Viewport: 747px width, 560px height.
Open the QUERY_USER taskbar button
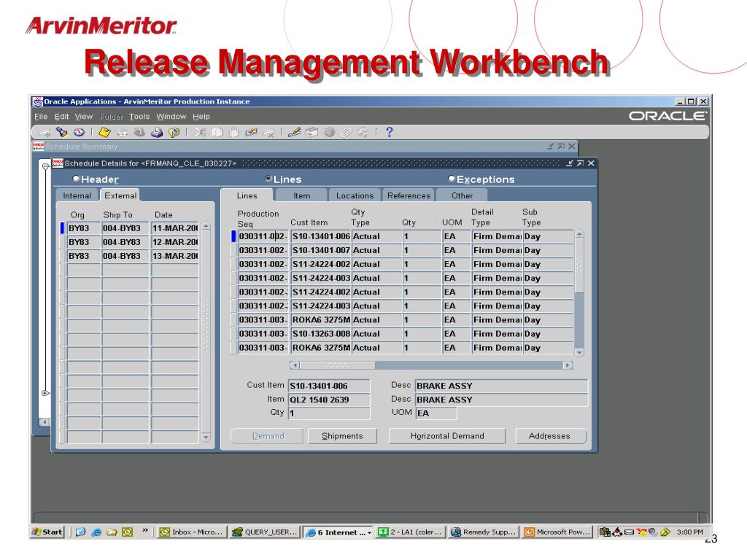pyautogui.click(x=265, y=532)
